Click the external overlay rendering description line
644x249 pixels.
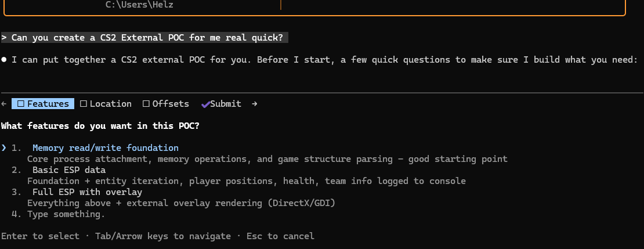[x=180, y=203]
